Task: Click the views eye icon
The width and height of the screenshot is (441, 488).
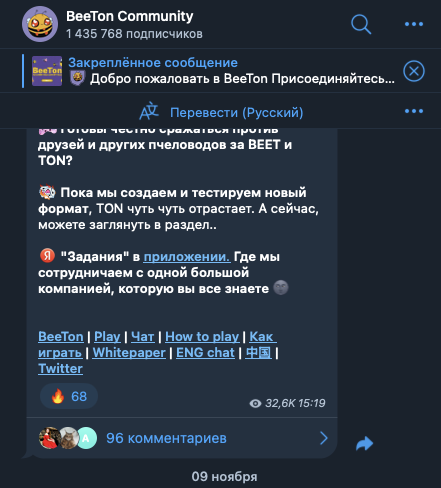Action: (255, 404)
